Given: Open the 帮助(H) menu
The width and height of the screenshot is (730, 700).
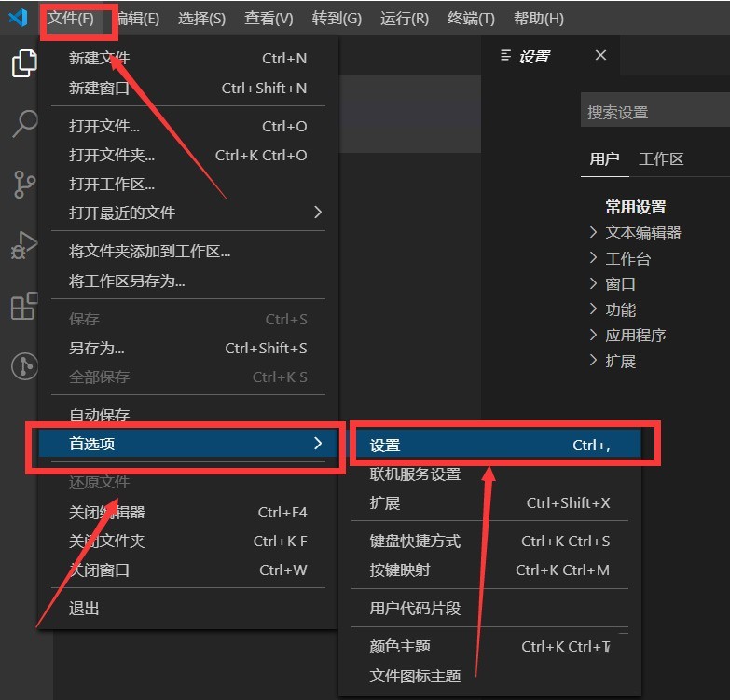Looking at the screenshot, I should click(x=539, y=19).
